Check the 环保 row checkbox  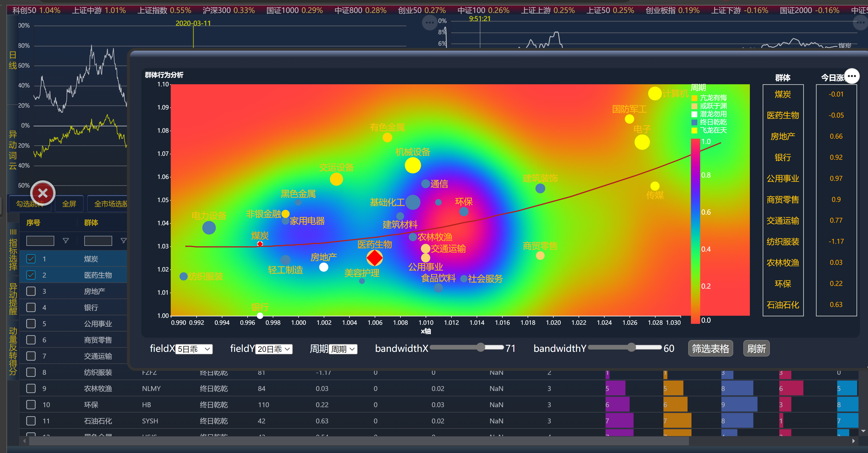pos(31,404)
